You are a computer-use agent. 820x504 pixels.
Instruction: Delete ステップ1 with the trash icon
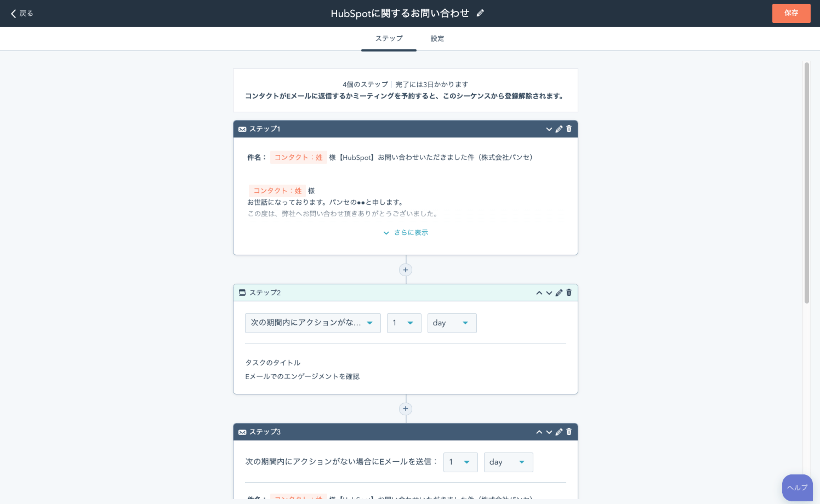coord(569,129)
